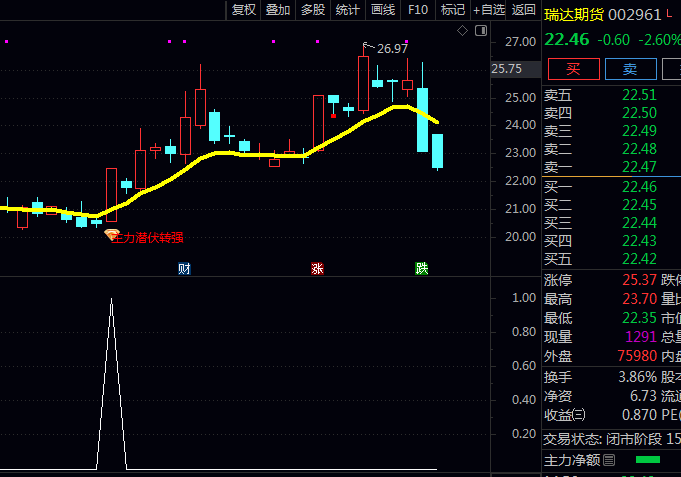Click the 最低 value 22.35

(x=639, y=318)
